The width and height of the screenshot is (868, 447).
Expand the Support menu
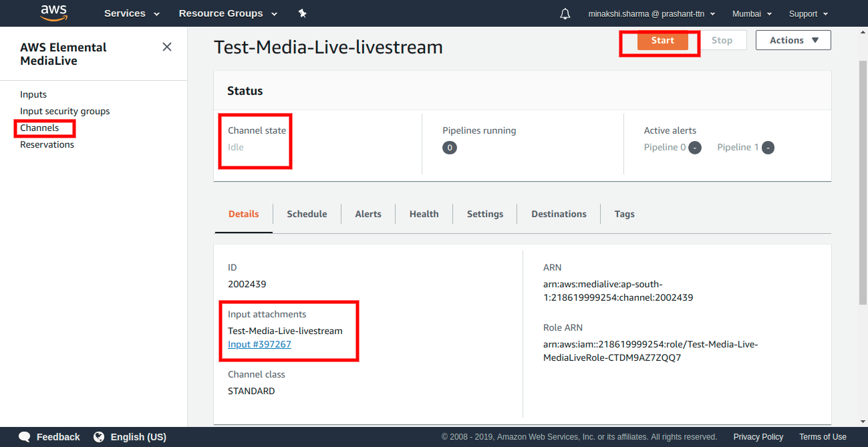[809, 13]
